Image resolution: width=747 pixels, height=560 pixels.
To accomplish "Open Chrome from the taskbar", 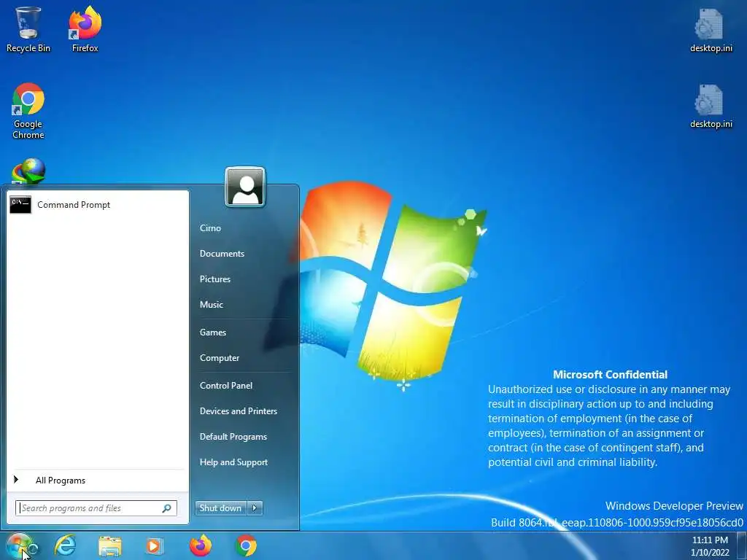I will point(246,545).
